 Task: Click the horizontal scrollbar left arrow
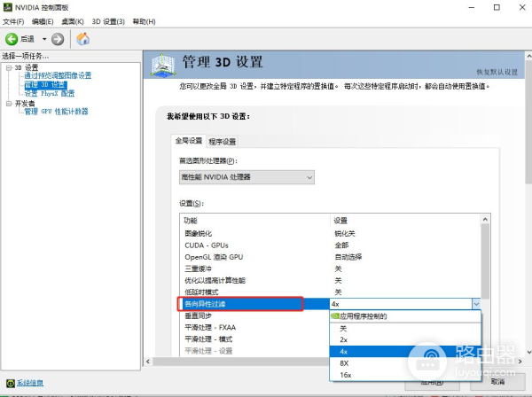[x=148, y=362]
